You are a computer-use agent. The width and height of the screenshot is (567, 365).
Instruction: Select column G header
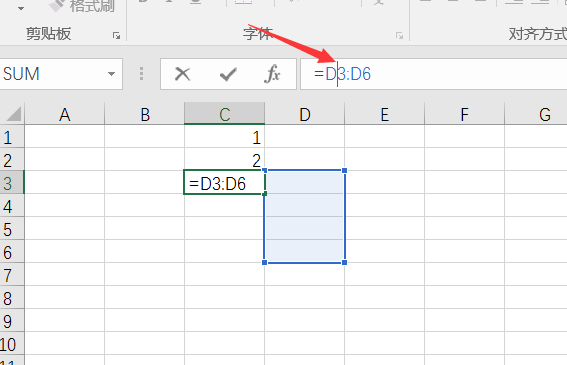[x=536, y=114]
